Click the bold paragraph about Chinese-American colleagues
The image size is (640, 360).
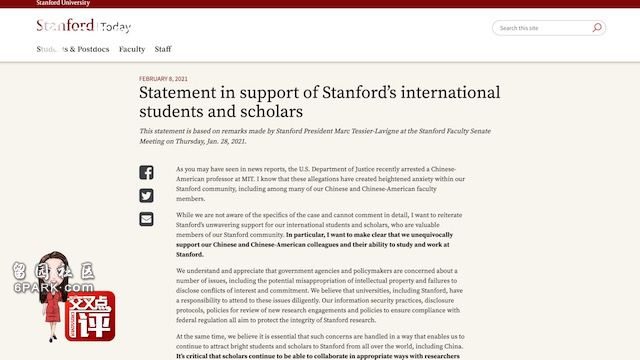point(314,244)
